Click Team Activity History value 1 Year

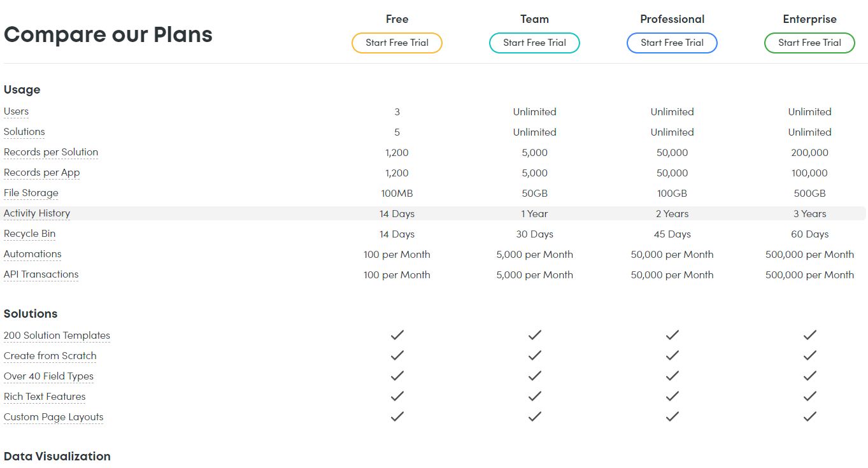point(534,214)
